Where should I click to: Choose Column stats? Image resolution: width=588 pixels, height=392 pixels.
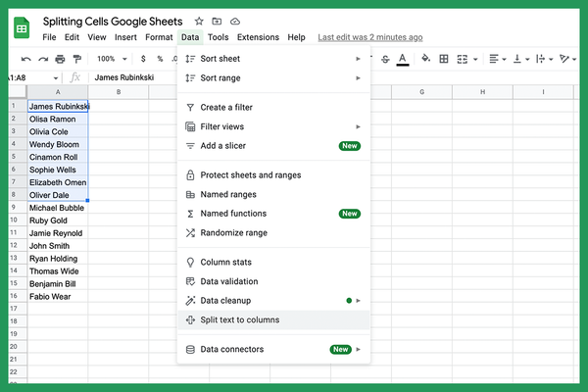point(273,263)
